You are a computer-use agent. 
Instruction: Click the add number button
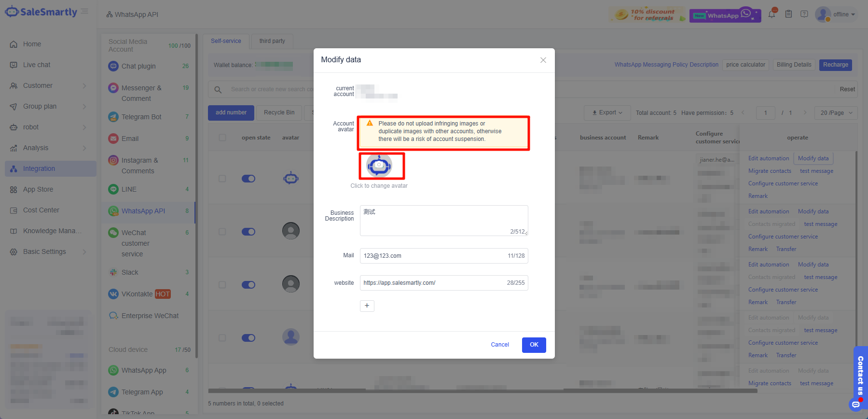(231, 113)
